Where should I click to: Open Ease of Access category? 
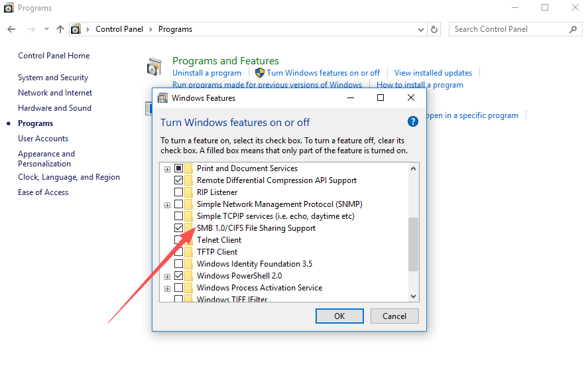coord(42,192)
